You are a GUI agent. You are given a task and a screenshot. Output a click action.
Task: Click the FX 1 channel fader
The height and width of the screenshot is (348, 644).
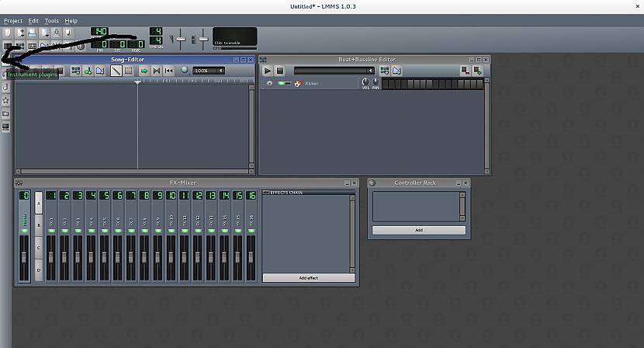pyautogui.click(x=51, y=257)
